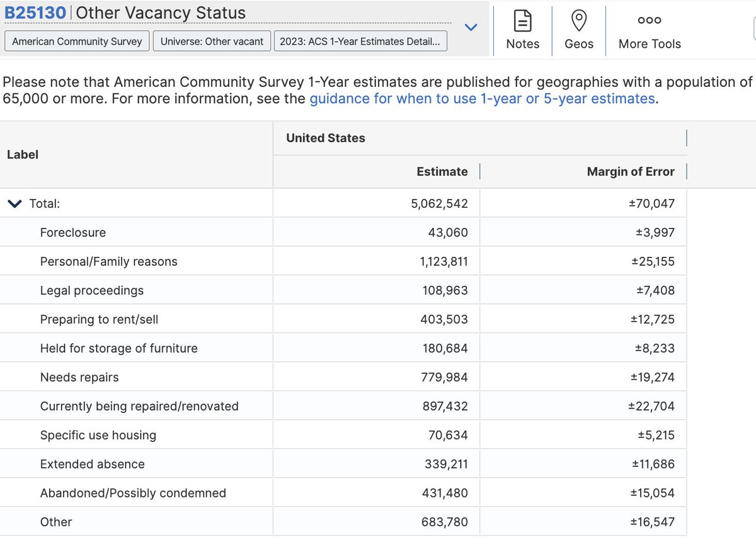Select the Estimate column header
The width and height of the screenshot is (756, 551).
pos(442,171)
